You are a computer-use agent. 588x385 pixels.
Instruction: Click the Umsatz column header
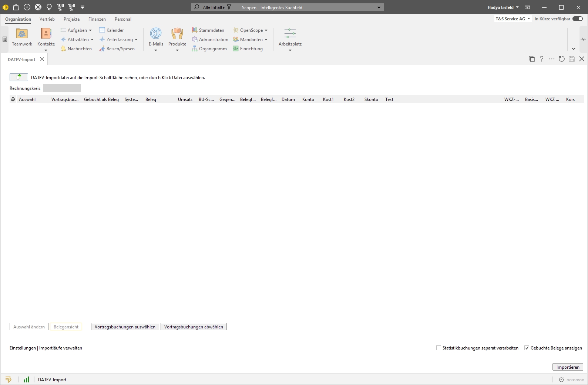(185, 99)
